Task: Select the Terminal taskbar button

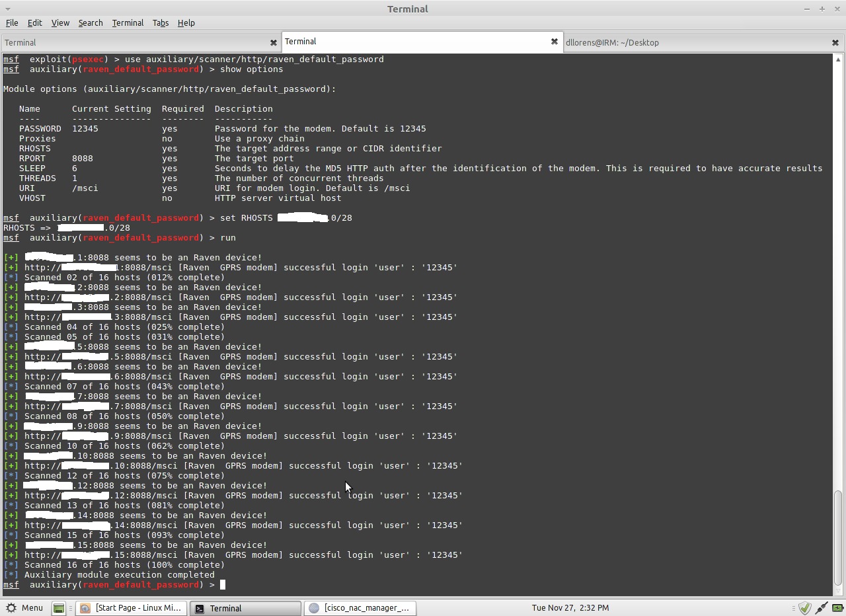Action: tap(245, 608)
